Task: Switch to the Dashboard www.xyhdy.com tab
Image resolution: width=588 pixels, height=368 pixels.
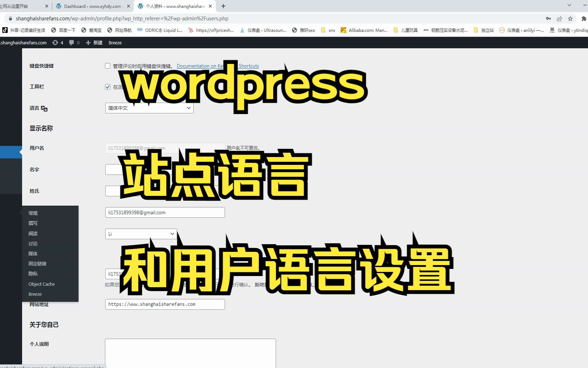Action: tap(93, 6)
